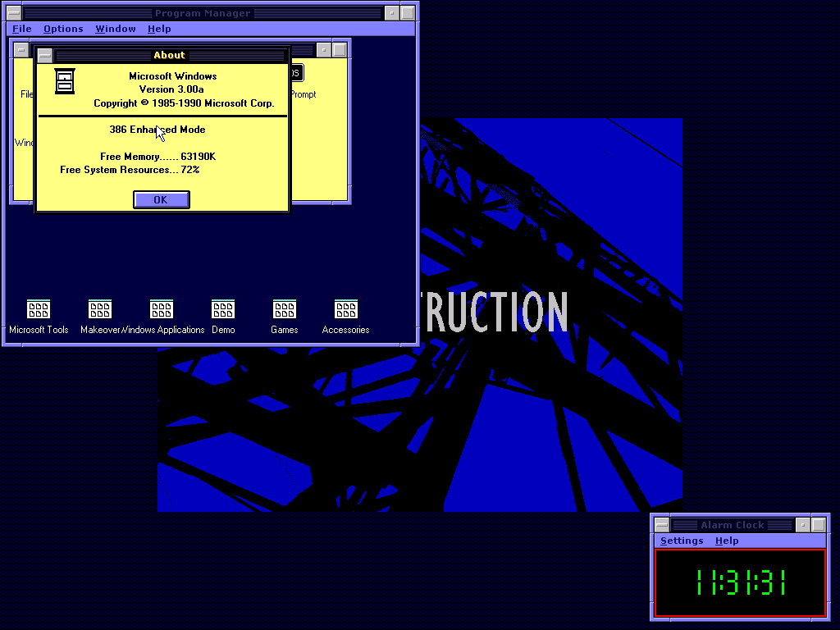The image size is (840, 630).
Task: Click the cabinet icon in About dialog
Action: pyautogui.click(x=65, y=81)
